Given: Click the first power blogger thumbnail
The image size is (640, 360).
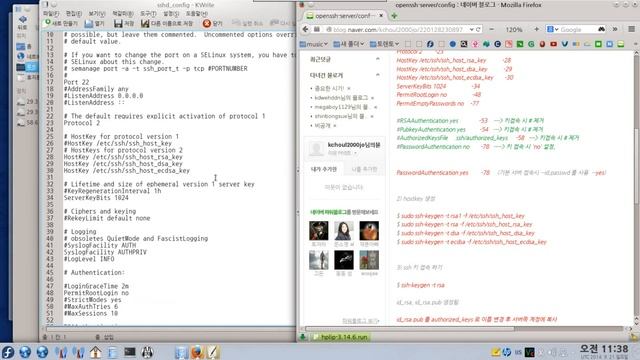Looking at the screenshot, I should point(318,231).
